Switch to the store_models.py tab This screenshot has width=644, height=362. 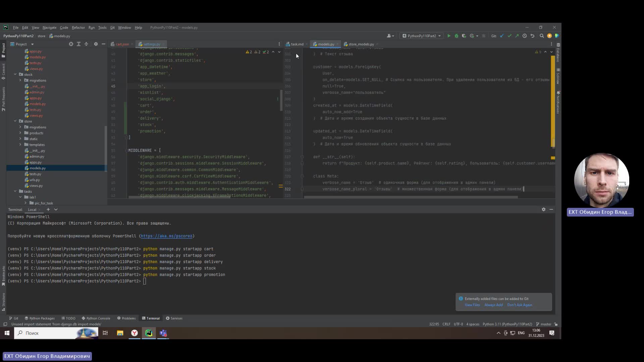361,44
